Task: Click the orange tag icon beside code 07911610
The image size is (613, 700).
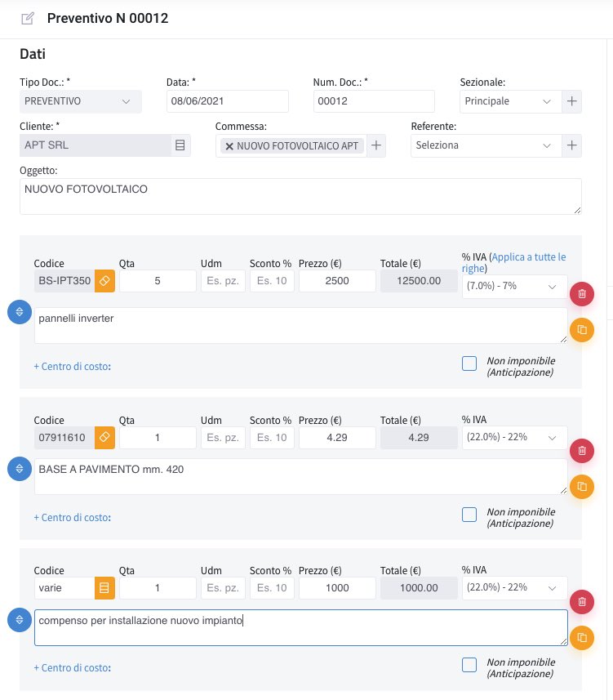Action: (104, 438)
